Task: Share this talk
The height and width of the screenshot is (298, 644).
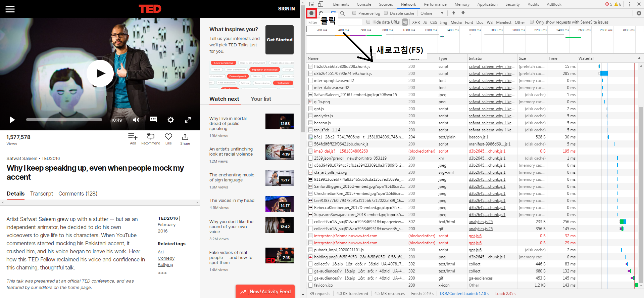Action: (x=185, y=139)
